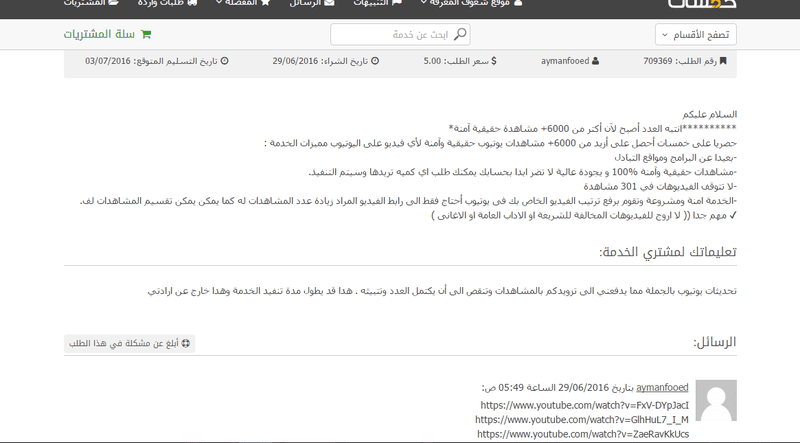Click the magnifier search icon

460,34
